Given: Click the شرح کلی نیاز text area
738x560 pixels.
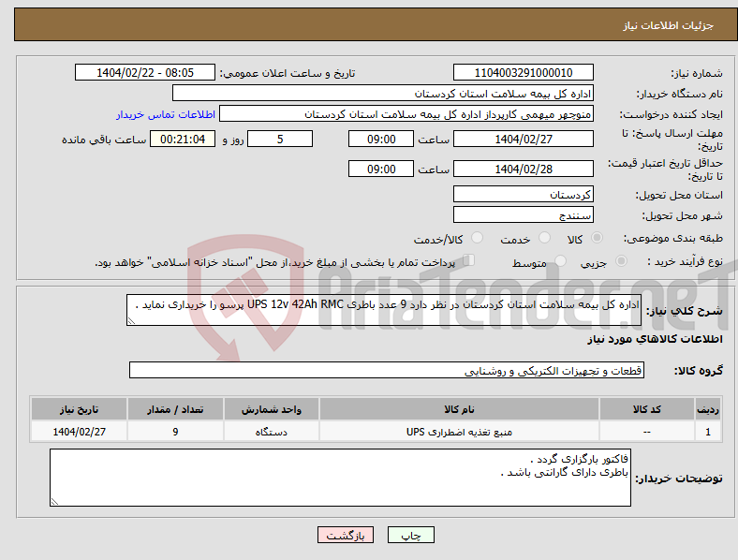Looking at the screenshot, I should [x=384, y=310].
